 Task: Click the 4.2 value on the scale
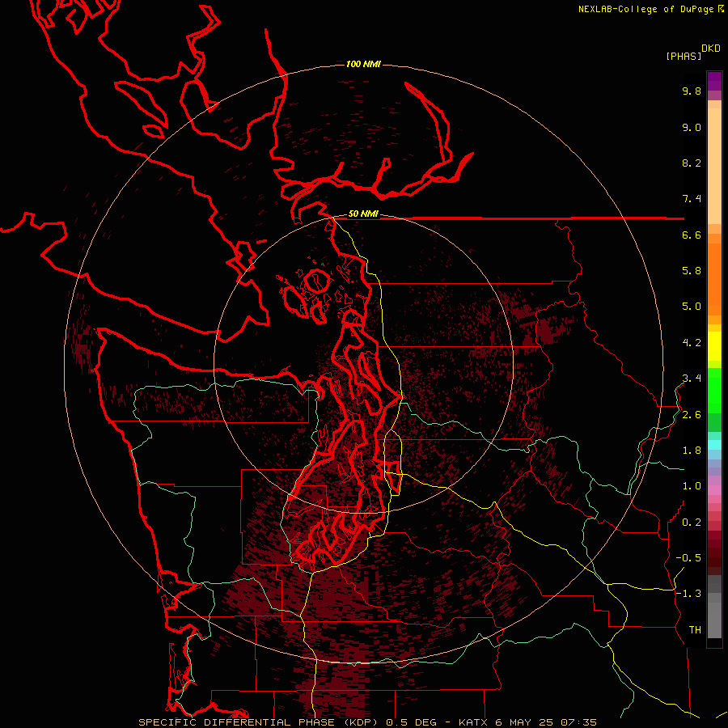tap(692, 343)
